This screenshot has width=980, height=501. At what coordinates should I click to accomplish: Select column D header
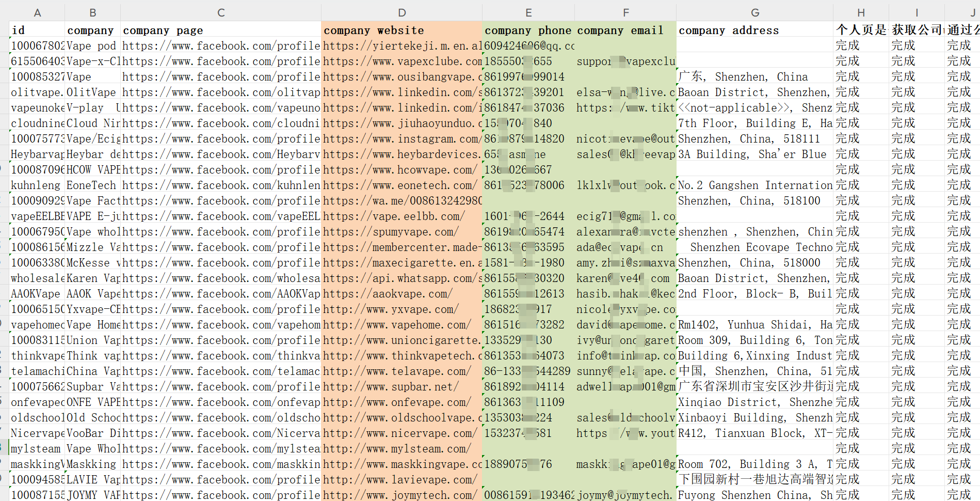pos(402,12)
